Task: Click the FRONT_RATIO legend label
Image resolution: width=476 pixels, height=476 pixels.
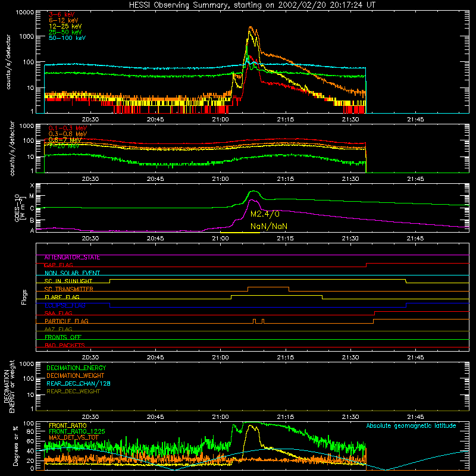Action: [68, 425]
